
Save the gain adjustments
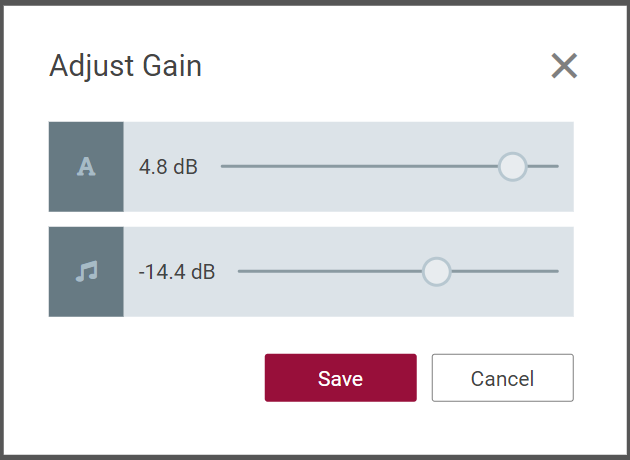pos(340,378)
